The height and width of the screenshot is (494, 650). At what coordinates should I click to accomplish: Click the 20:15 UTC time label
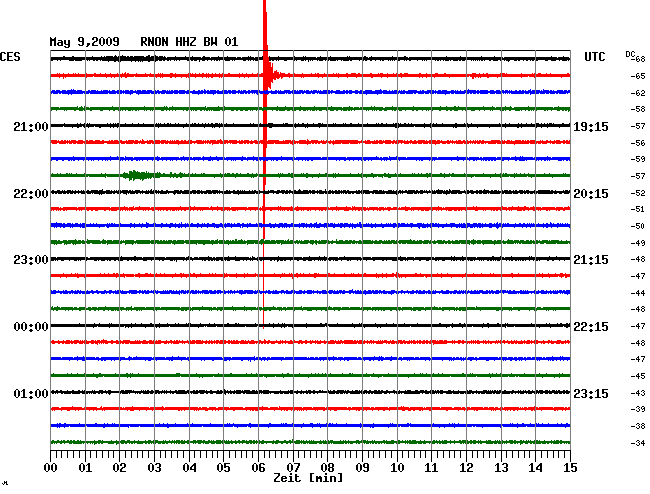[591, 194]
